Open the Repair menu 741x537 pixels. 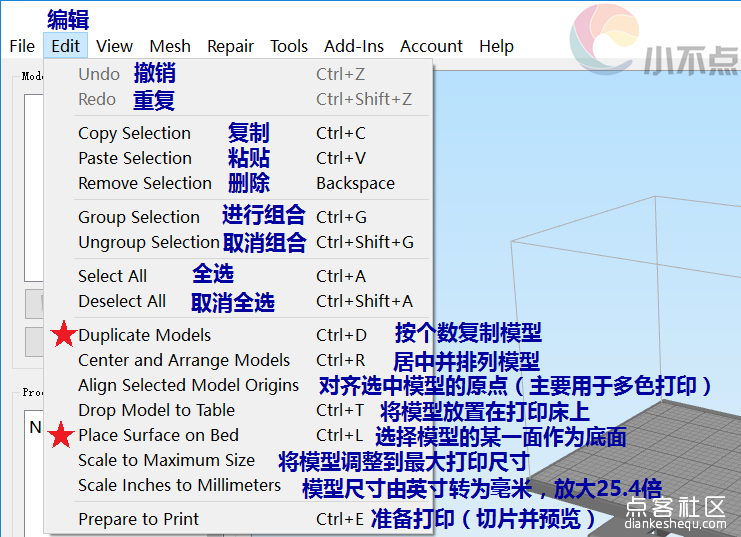pos(230,46)
